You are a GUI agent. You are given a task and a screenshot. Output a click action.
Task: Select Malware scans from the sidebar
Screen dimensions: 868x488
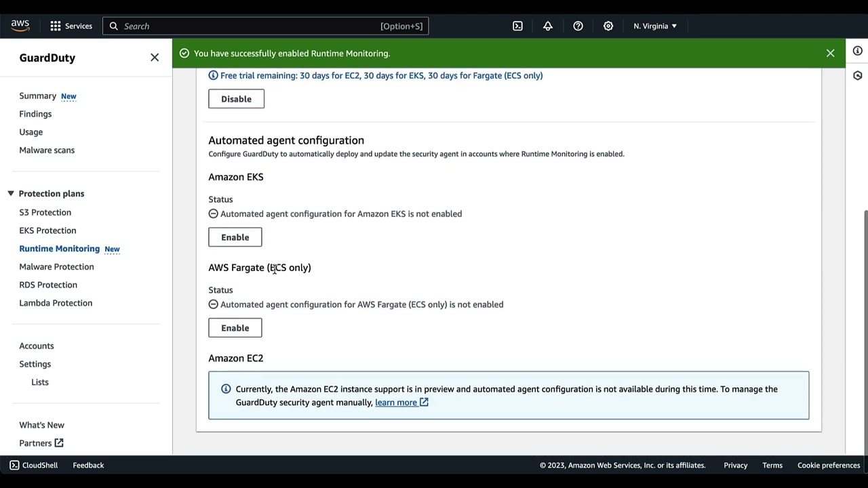tap(47, 150)
